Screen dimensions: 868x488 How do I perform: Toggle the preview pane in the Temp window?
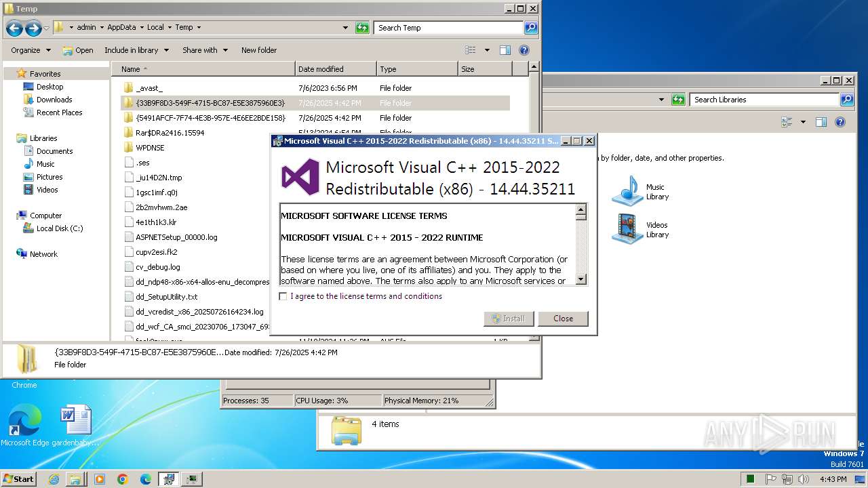[505, 50]
